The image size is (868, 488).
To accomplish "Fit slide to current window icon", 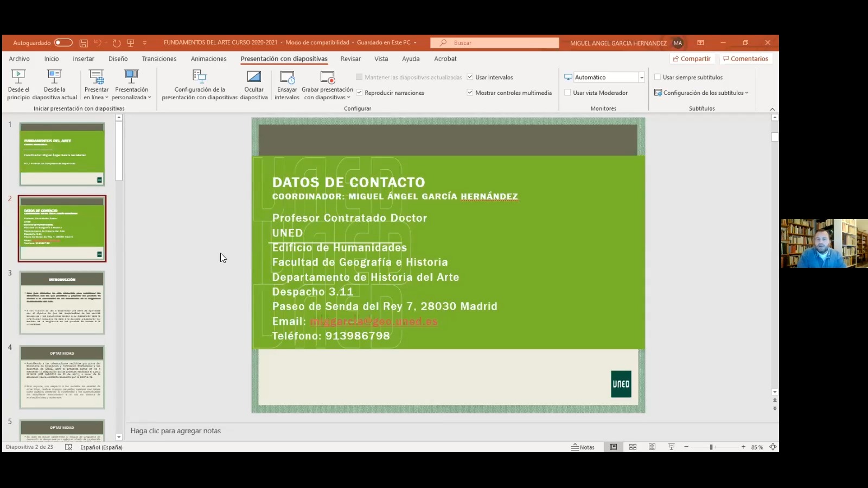I will click(773, 447).
